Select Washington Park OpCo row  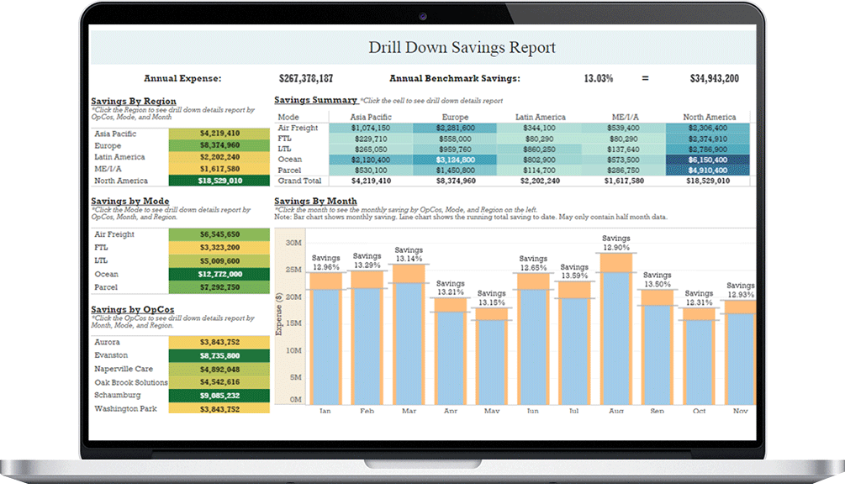[181, 408]
